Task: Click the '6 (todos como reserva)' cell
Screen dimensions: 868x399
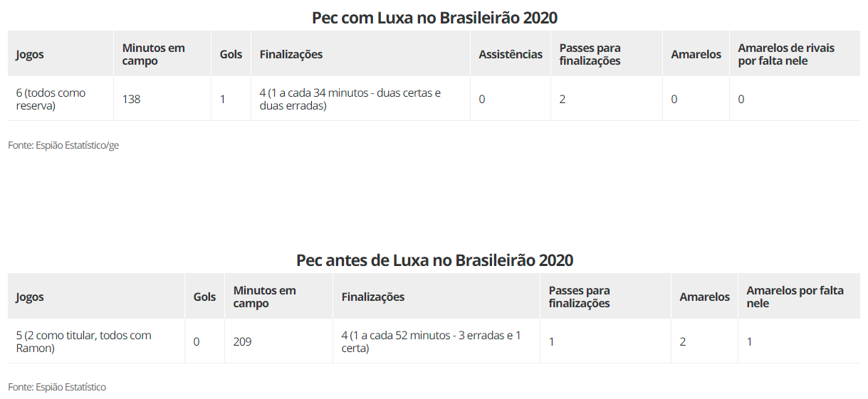Action: pyautogui.click(x=50, y=100)
